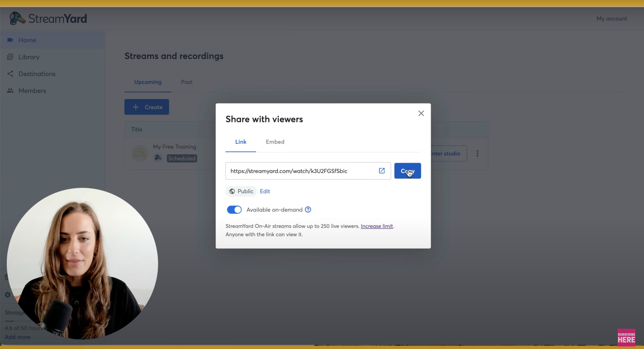Click the streamyard watch URL field
644x349 pixels.
click(x=308, y=171)
